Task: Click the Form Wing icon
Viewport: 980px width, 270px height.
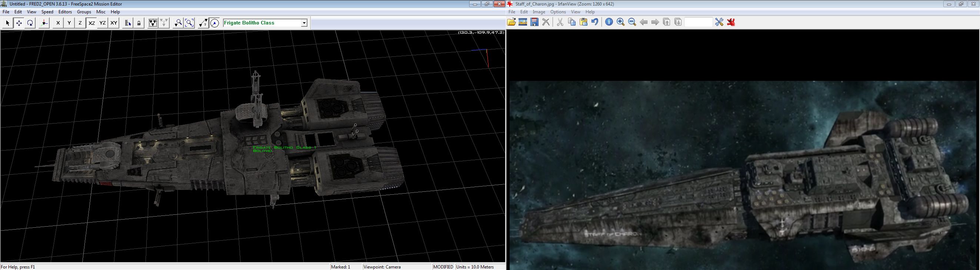Action: click(153, 23)
